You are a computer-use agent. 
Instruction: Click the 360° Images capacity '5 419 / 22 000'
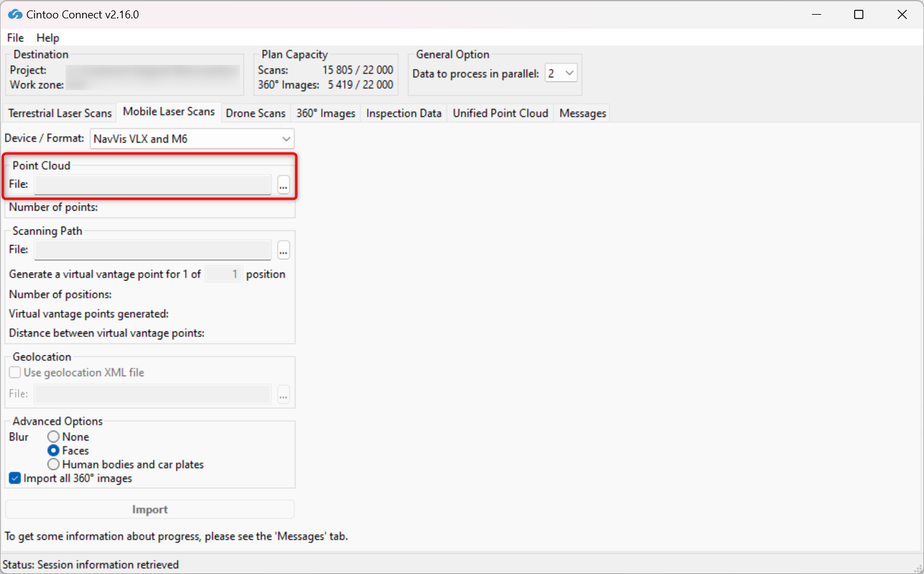point(360,85)
